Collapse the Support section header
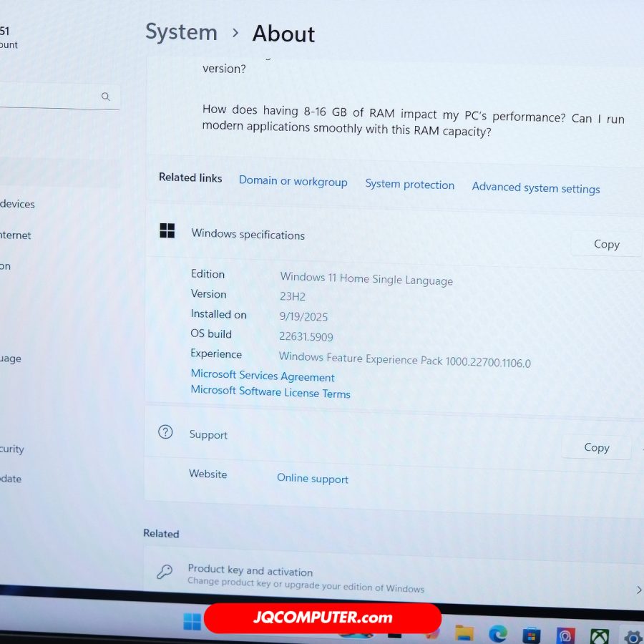The image size is (644, 644). point(394,441)
